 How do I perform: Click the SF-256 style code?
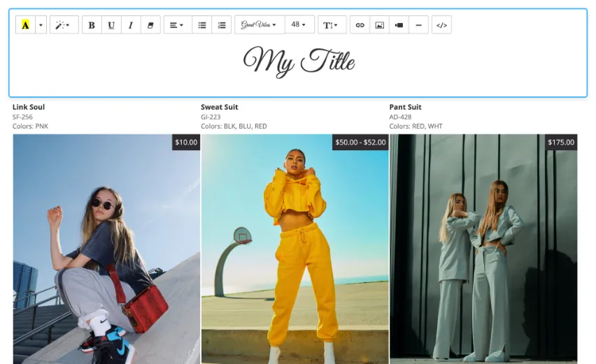click(x=22, y=117)
